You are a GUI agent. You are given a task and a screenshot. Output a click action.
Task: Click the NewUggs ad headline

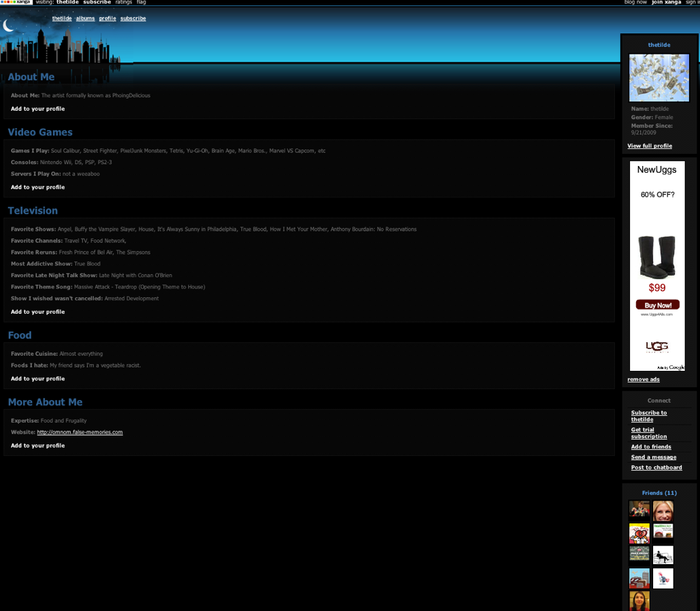pos(656,169)
